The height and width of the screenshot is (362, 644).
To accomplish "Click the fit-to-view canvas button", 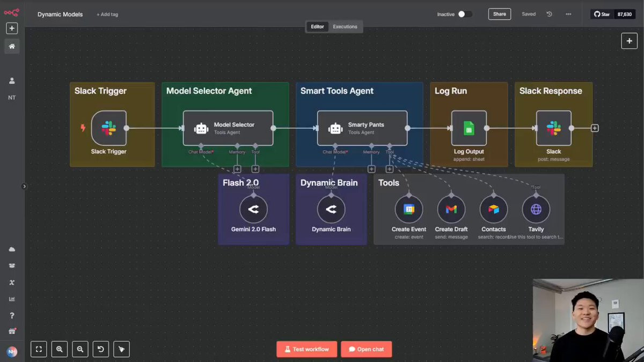I will coord(39,349).
